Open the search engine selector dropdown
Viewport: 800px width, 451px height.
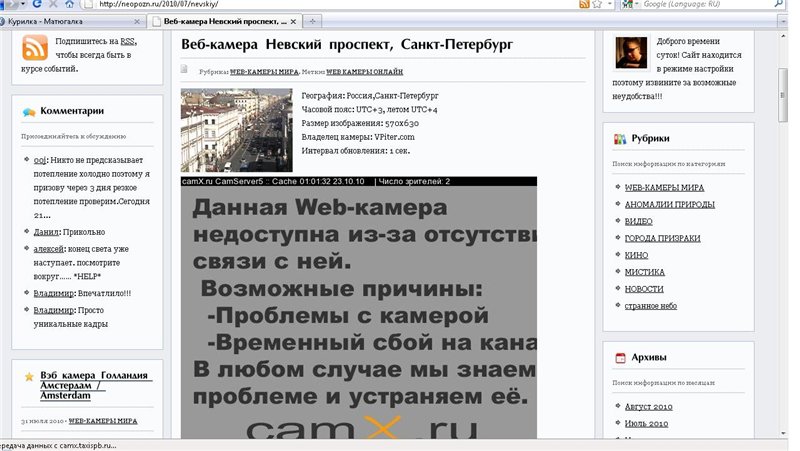(x=631, y=4)
